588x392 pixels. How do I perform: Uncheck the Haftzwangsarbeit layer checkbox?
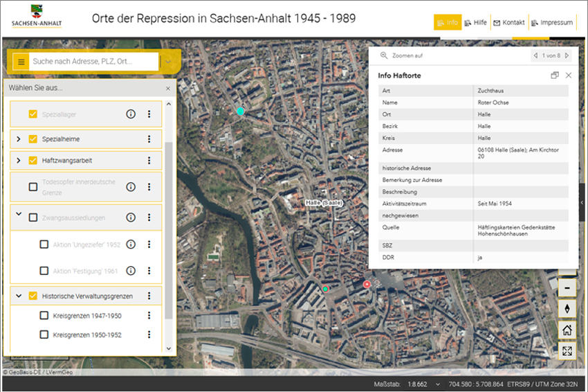click(x=33, y=161)
